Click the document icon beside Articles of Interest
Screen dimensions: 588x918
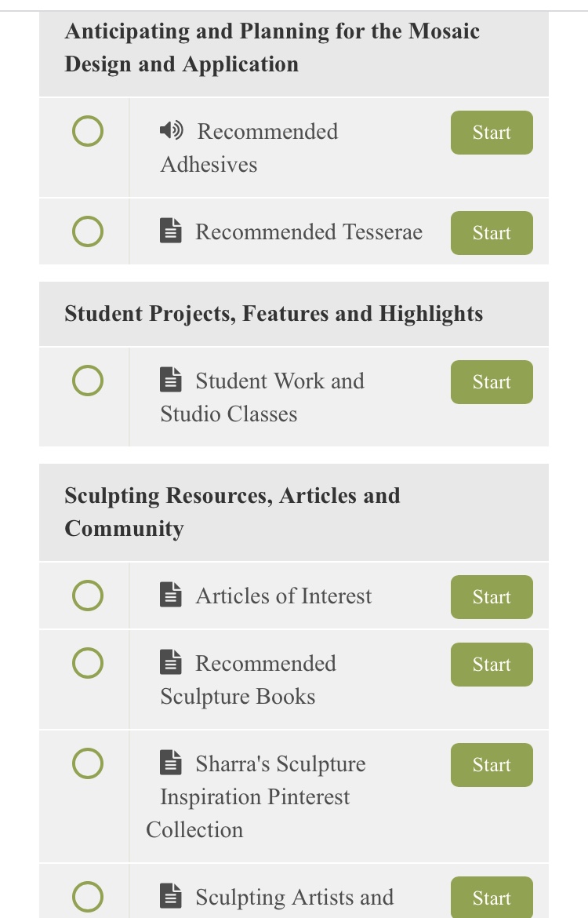point(171,594)
